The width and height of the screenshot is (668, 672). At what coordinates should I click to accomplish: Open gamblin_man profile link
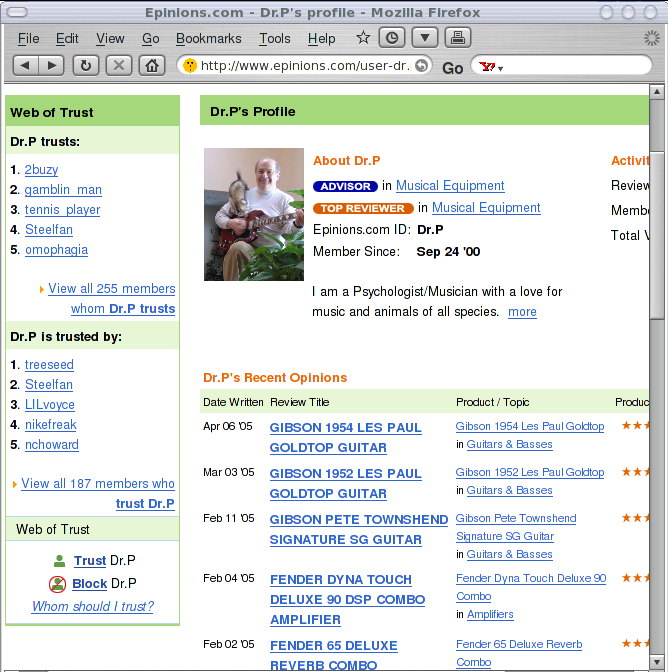pyautogui.click(x=63, y=190)
